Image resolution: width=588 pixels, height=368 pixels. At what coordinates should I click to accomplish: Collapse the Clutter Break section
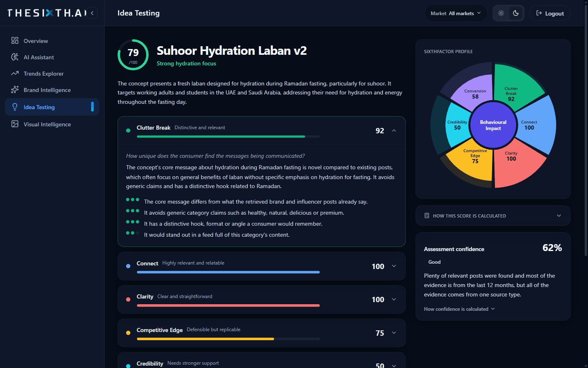pyautogui.click(x=394, y=130)
